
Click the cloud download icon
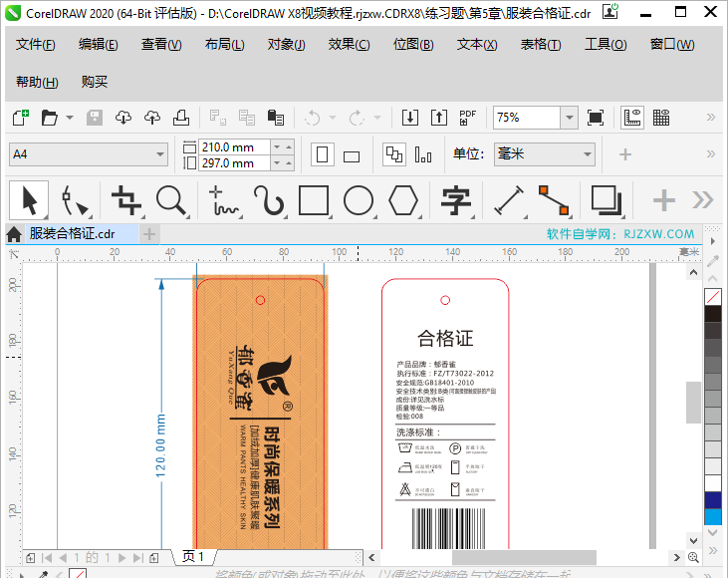(123, 118)
